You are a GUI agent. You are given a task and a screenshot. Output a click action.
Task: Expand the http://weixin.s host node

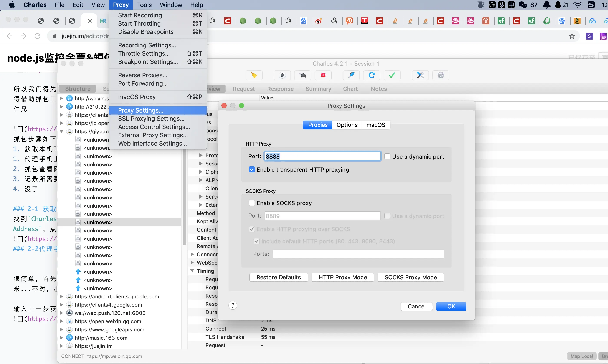click(x=61, y=98)
